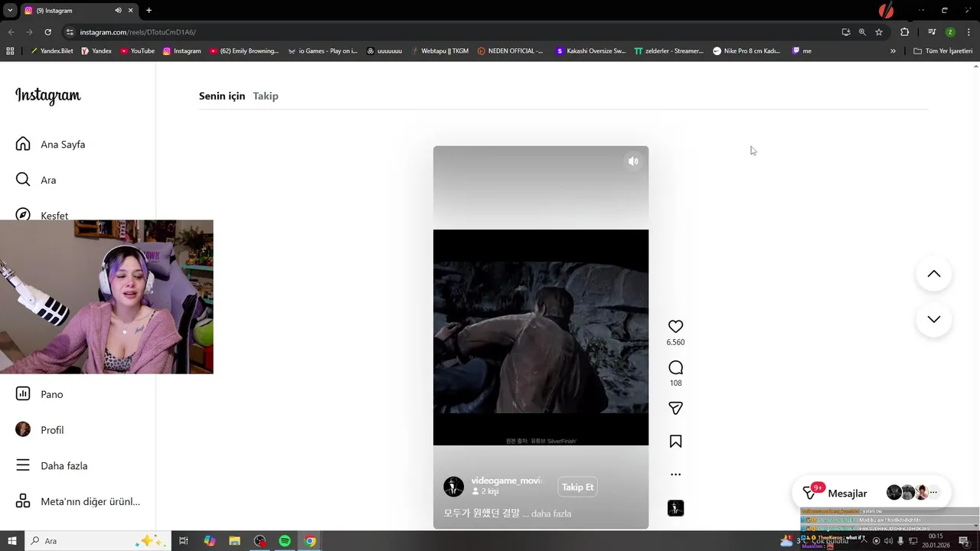Image resolution: width=980 pixels, height=551 pixels.
Task: Open Profil page from sidebar
Action: click(x=40, y=429)
